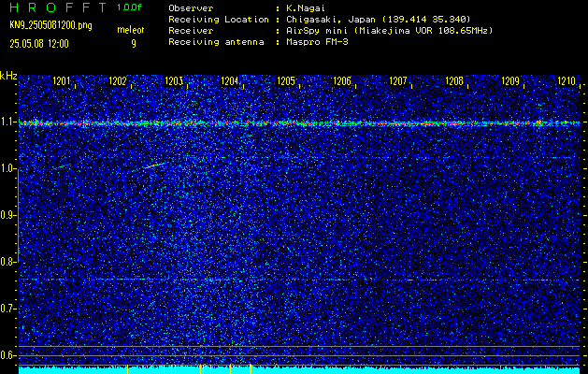
Task: Select the receiver text AirSpy mini
Action: pos(317,30)
